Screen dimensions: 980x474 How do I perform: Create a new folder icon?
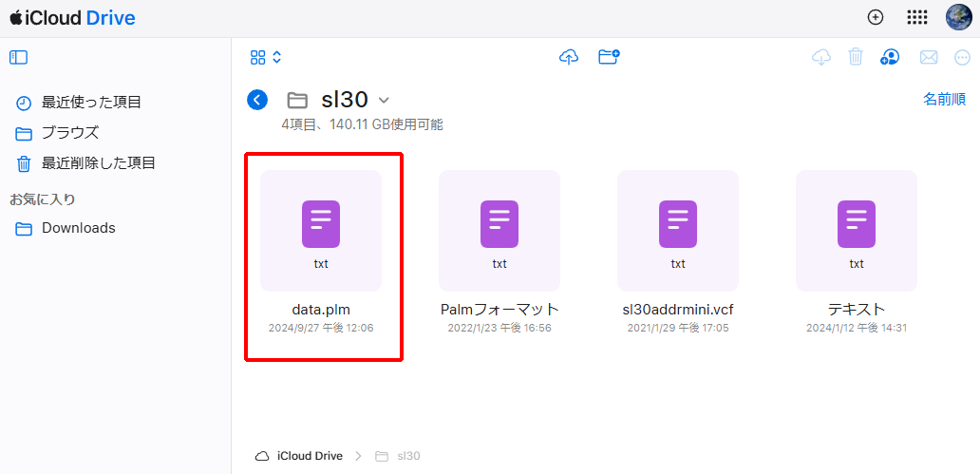click(x=609, y=57)
